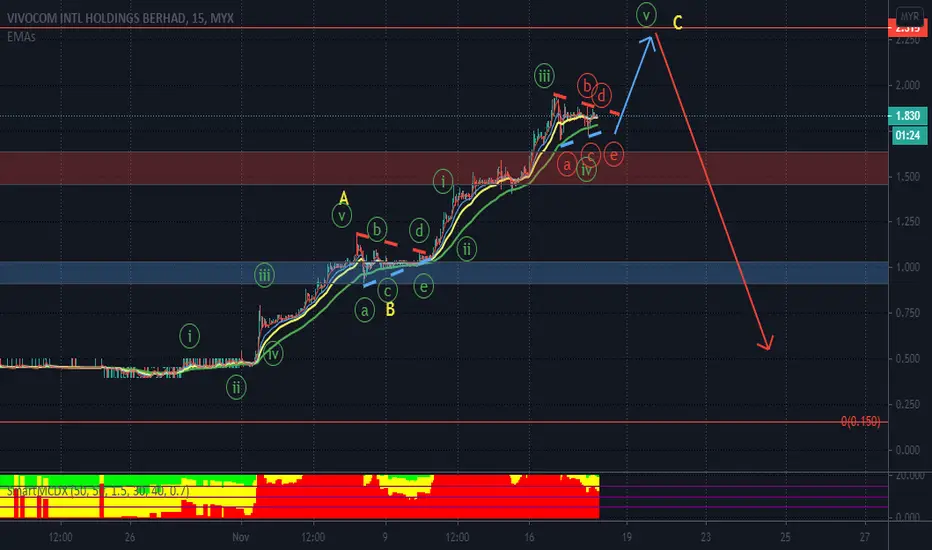Image resolution: width=932 pixels, height=550 pixels.
Task: Click the 16 date on the time axis
Action: pos(529,537)
